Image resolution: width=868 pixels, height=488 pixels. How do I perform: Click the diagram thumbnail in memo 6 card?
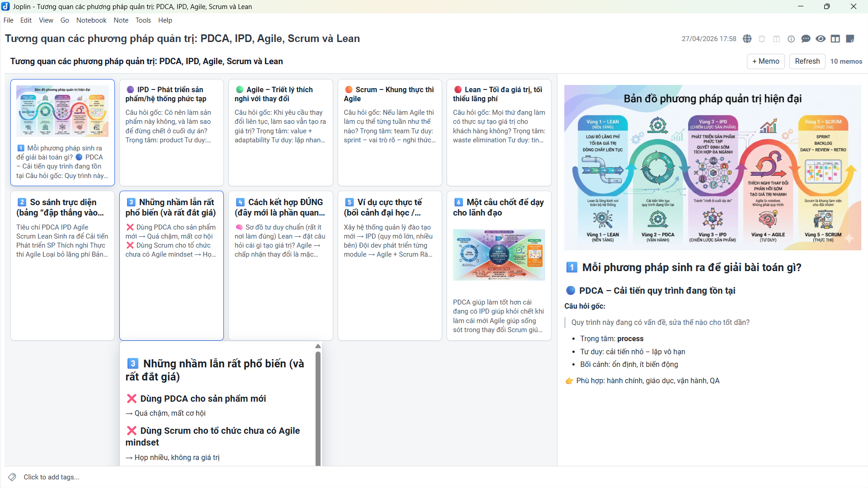(499, 255)
